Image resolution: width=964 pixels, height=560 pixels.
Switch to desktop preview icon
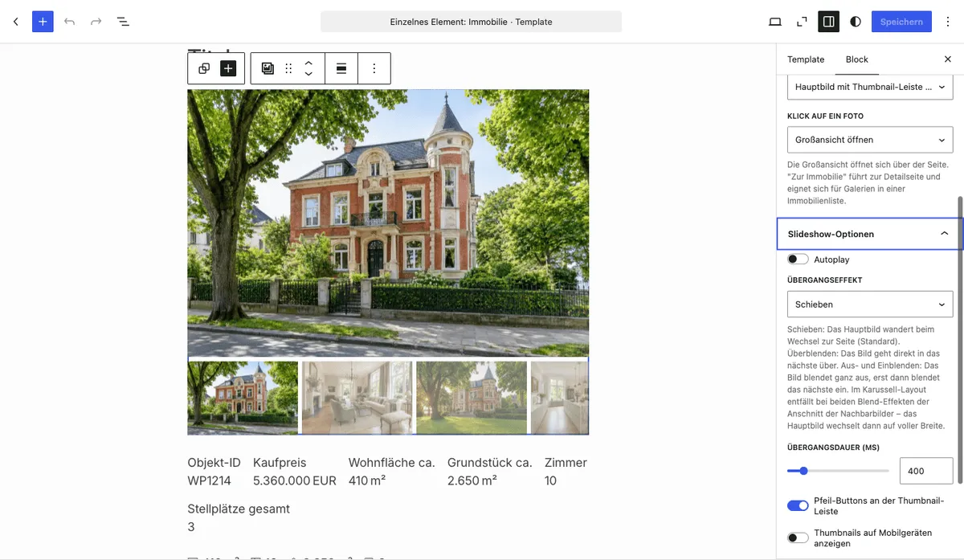[775, 22]
